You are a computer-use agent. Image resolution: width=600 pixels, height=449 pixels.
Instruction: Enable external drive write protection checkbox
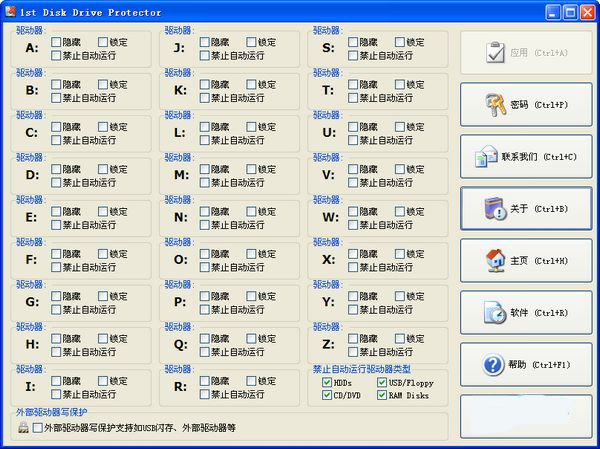pyautogui.click(x=38, y=428)
